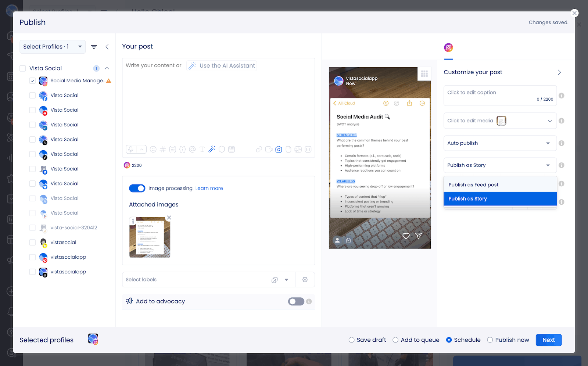Click the voice dictation microphone icon
The height and width of the screenshot is (366, 588).
coord(131,149)
